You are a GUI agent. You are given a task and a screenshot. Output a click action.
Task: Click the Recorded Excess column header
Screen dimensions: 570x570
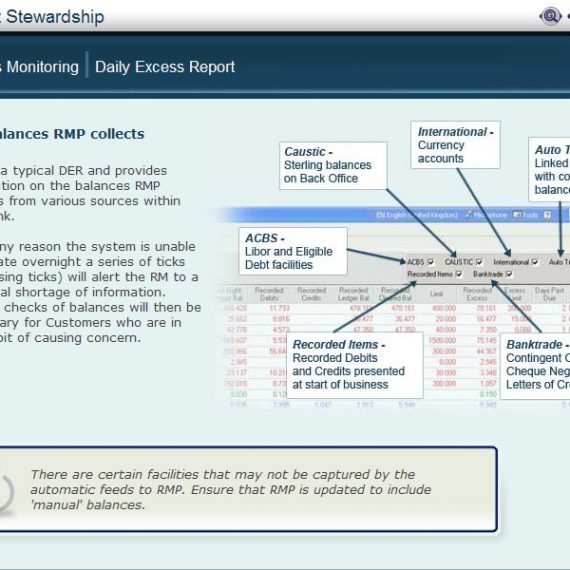click(477, 294)
